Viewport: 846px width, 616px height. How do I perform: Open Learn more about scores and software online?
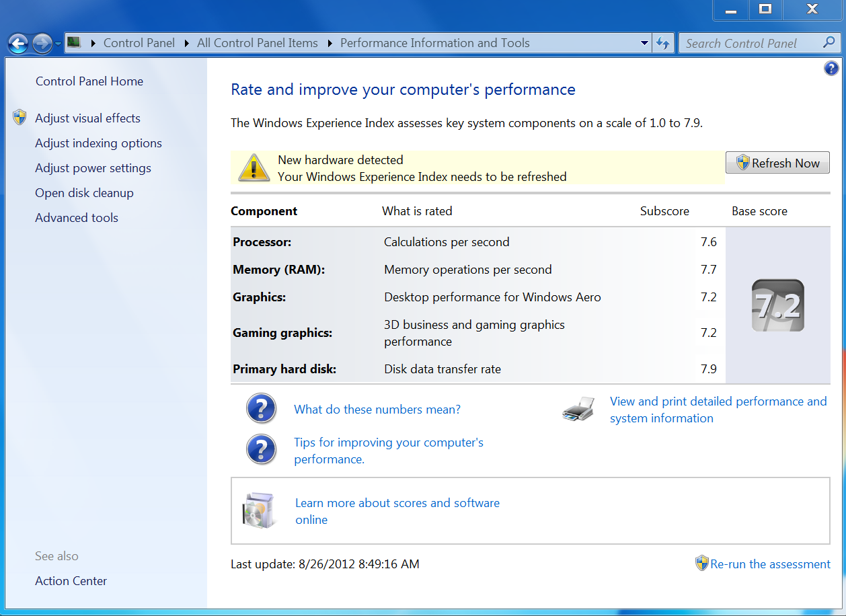point(397,511)
